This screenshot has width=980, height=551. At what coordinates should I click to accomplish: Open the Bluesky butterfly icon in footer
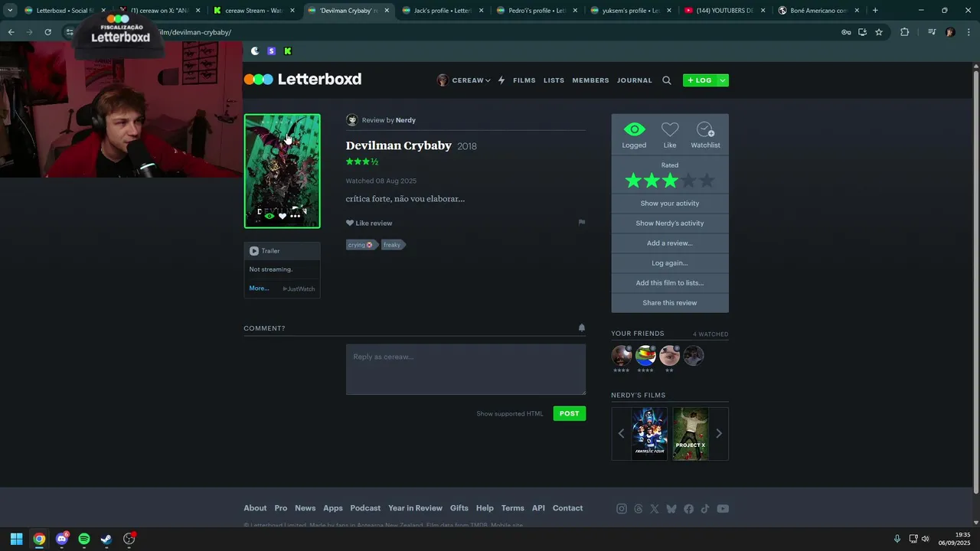click(x=671, y=509)
